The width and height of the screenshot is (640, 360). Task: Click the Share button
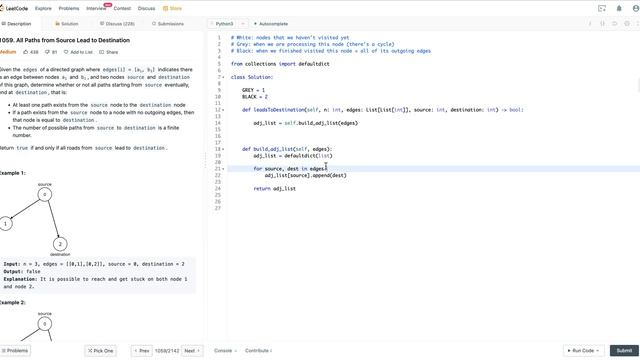[x=109, y=52]
